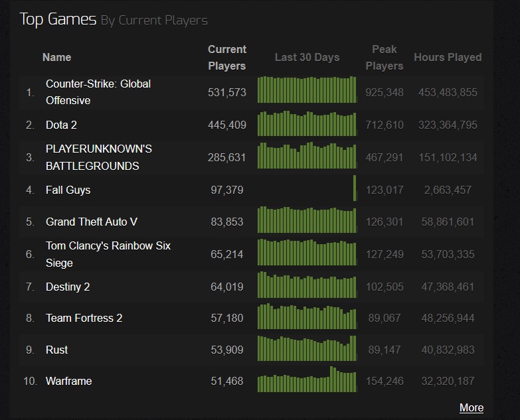Click the Hours Played column header
Screen dimensions: 520x420
click(448, 58)
